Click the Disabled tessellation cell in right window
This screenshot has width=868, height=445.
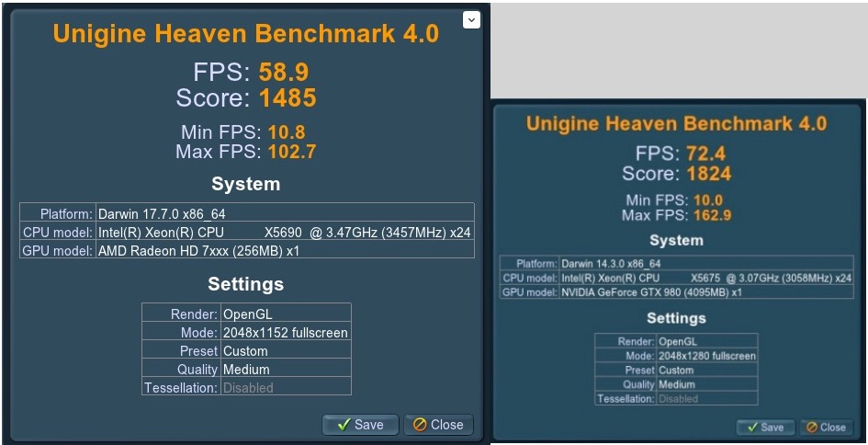pos(707,398)
